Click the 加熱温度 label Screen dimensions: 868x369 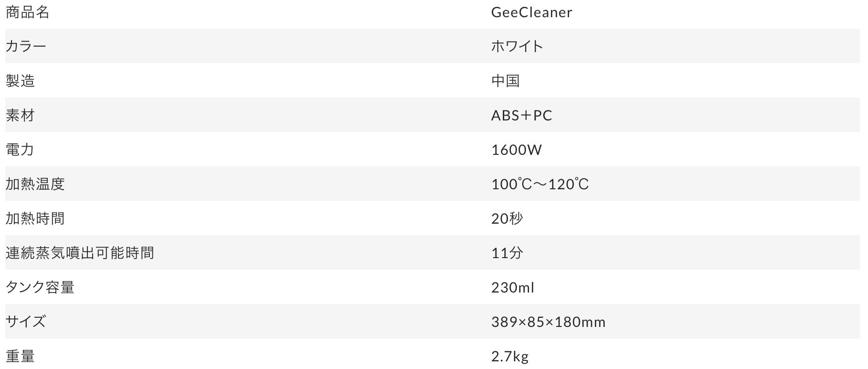[x=35, y=184]
